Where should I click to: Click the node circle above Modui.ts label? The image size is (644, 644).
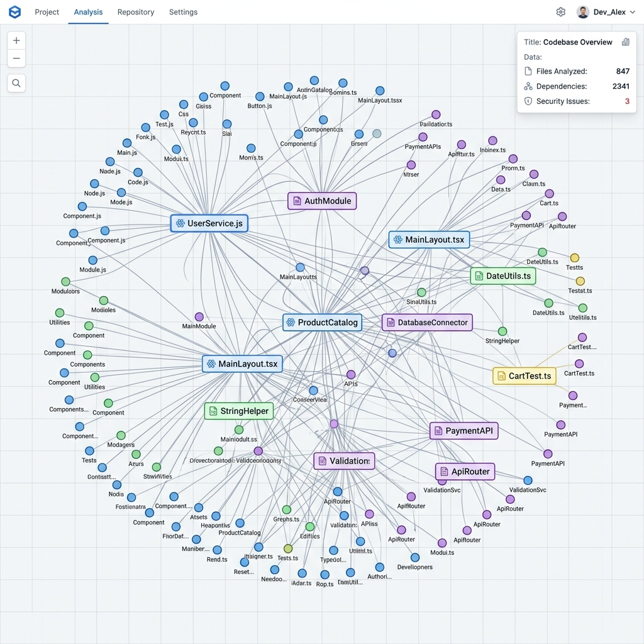tap(442, 543)
